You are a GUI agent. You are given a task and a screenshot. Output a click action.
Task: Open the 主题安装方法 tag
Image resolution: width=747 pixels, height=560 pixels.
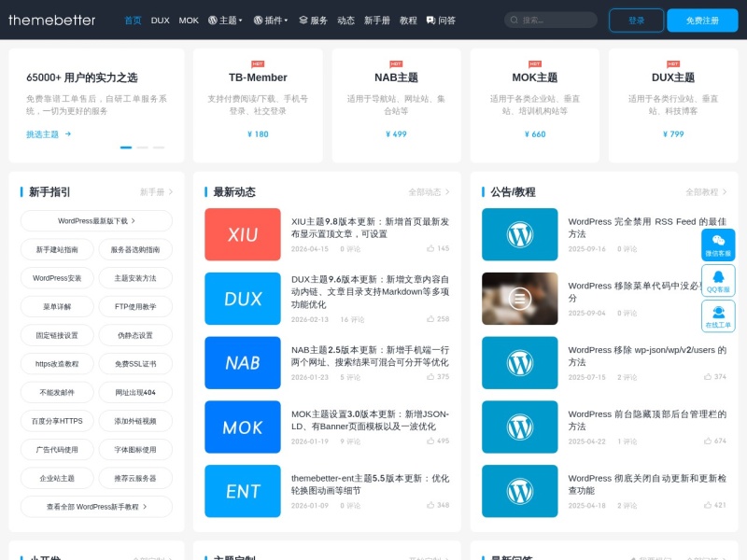click(135, 278)
